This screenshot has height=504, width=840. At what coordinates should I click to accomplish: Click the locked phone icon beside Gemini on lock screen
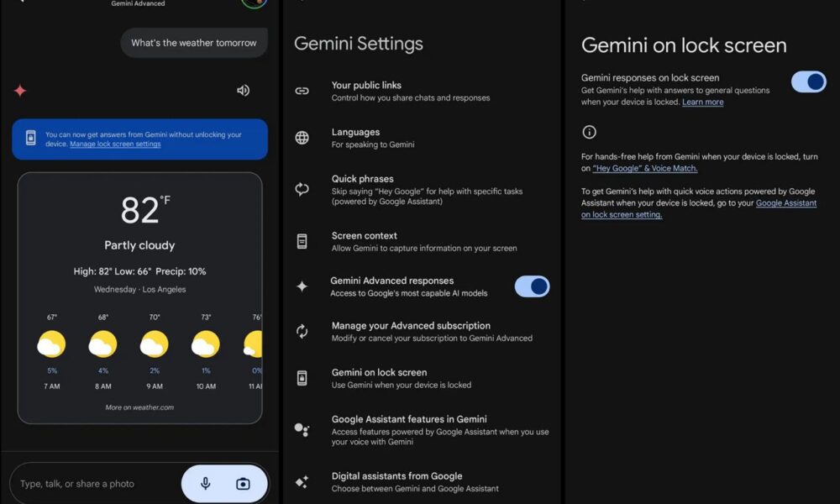pos(302,378)
